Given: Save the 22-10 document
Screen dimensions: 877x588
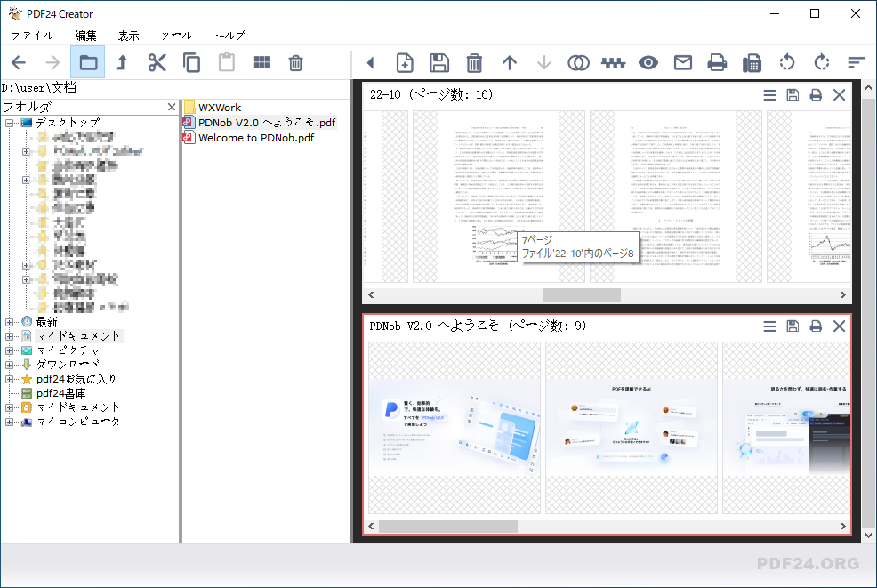Looking at the screenshot, I should coord(793,95).
